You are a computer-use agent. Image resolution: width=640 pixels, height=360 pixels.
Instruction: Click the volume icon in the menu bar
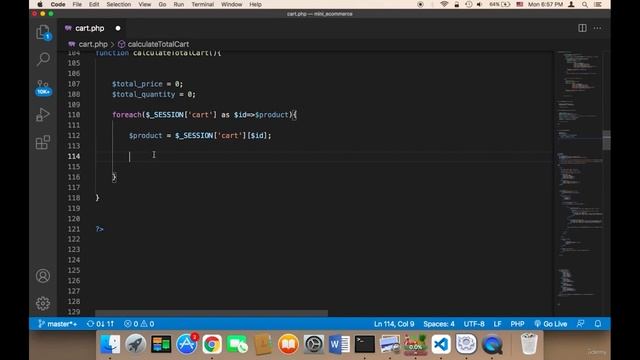point(479,4)
